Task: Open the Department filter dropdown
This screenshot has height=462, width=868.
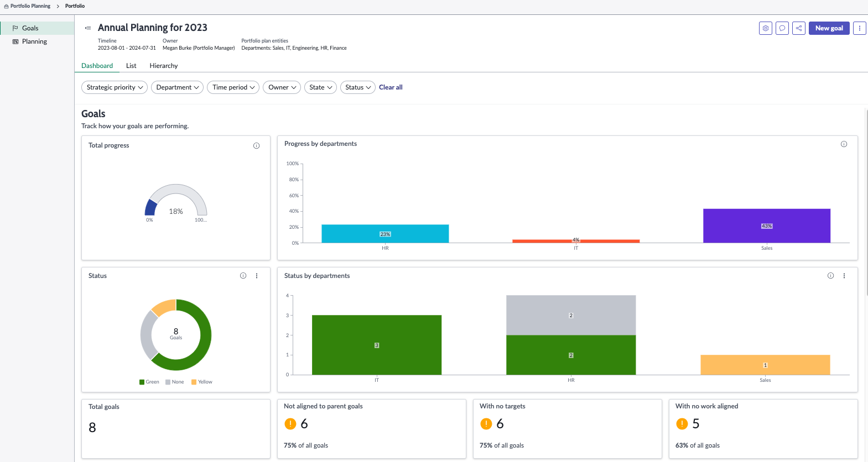Action: pos(177,87)
